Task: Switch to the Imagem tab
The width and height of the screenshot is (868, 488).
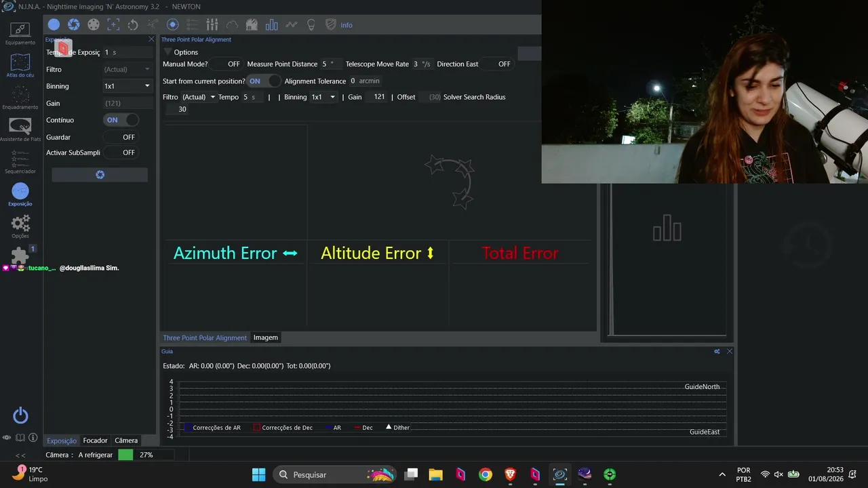Action: click(266, 338)
